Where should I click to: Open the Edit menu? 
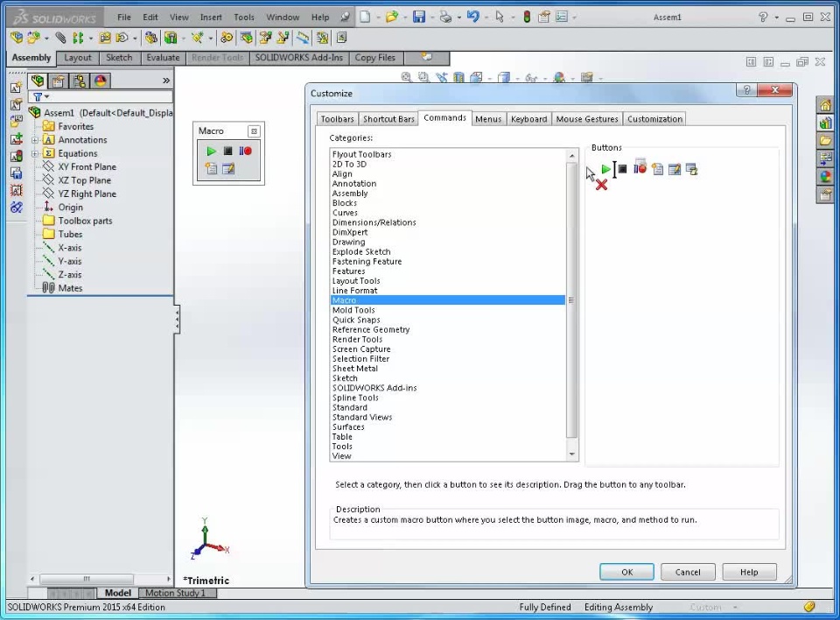pyautogui.click(x=150, y=18)
